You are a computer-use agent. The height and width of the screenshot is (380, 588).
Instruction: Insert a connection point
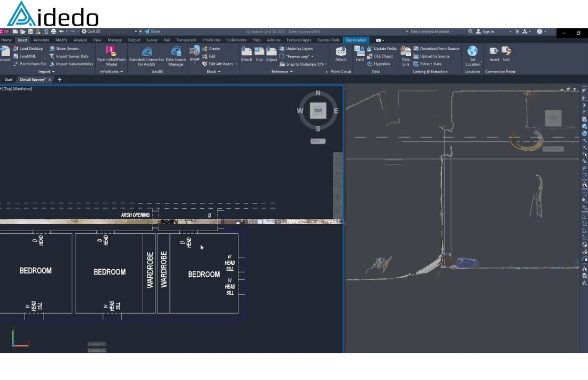494,54
